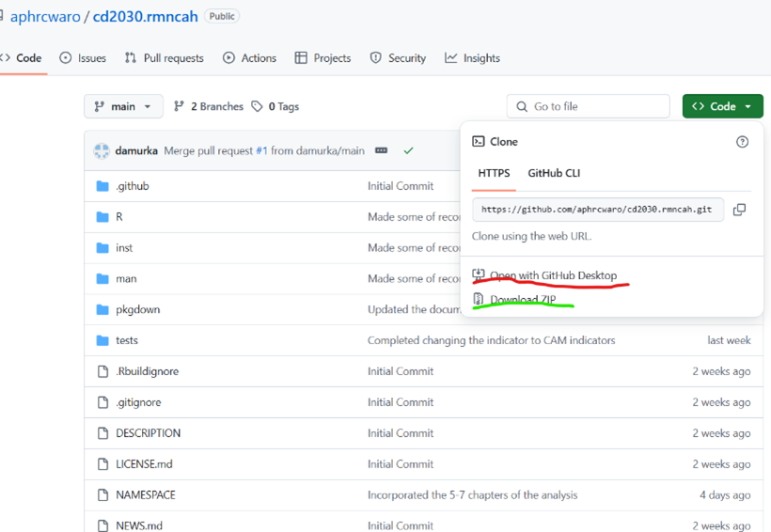Open the NEWS.md file
The width and height of the screenshot is (771, 532).
click(x=139, y=525)
